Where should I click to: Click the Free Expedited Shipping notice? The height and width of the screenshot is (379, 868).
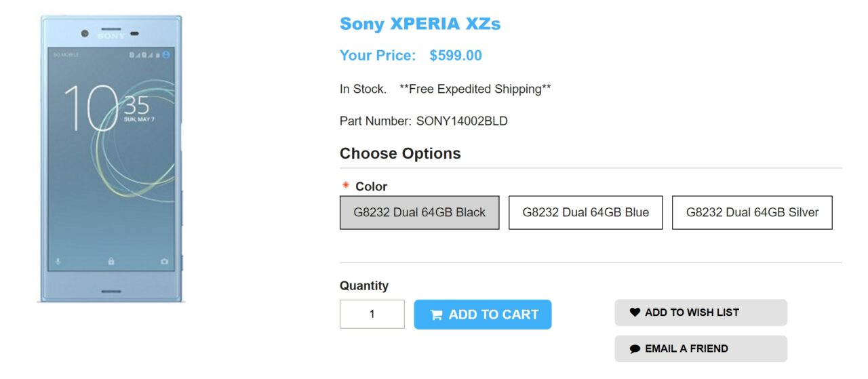(475, 89)
